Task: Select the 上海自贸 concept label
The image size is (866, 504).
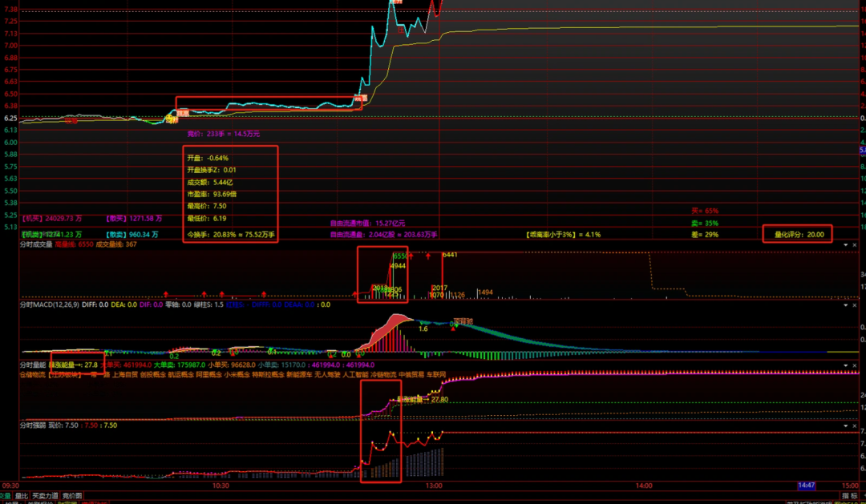Action: coord(125,375)
